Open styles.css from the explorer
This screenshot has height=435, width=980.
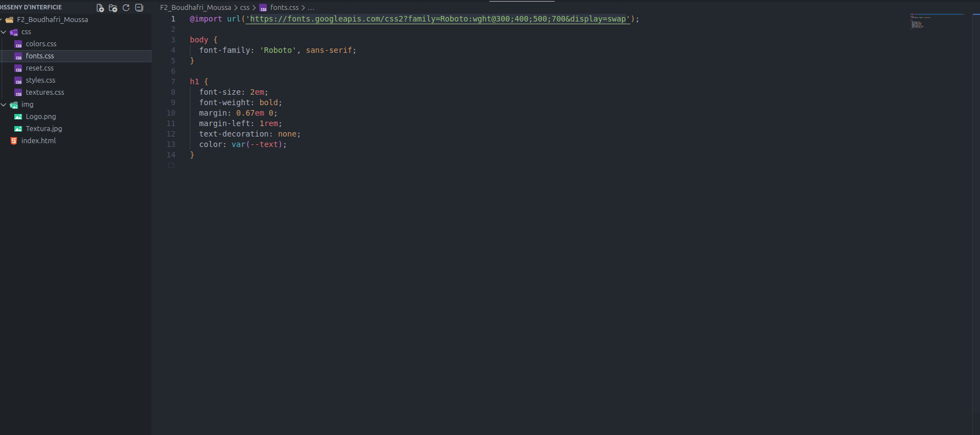coord(40,80)
